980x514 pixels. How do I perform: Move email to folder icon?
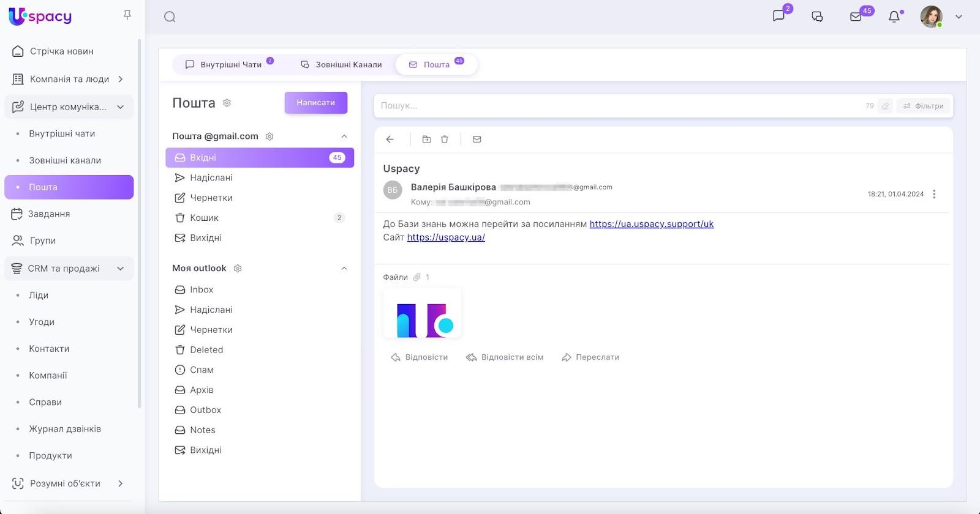pos(427,140)
